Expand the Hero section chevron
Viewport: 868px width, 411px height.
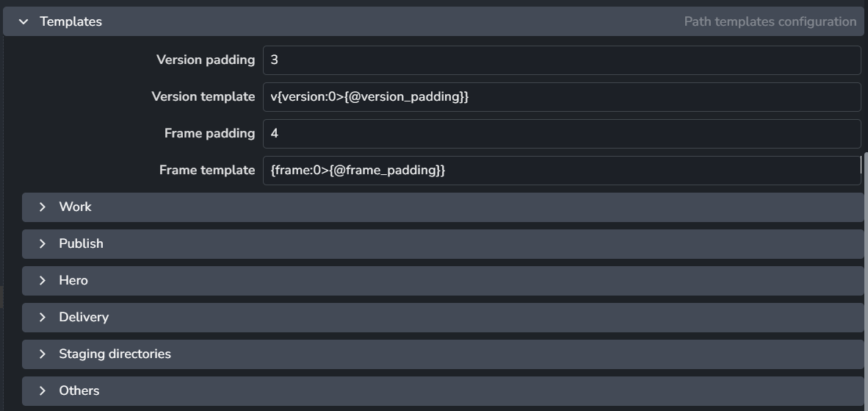point(43,281)
